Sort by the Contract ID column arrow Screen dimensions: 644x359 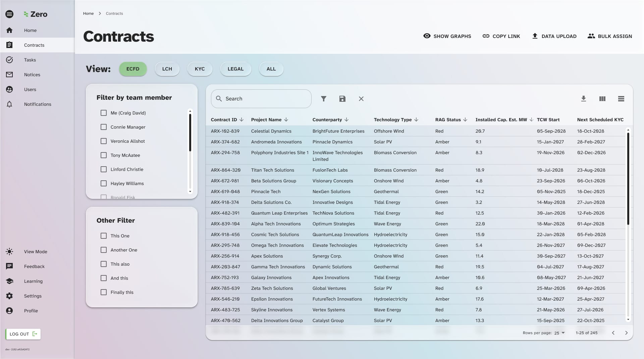[241, 120]
